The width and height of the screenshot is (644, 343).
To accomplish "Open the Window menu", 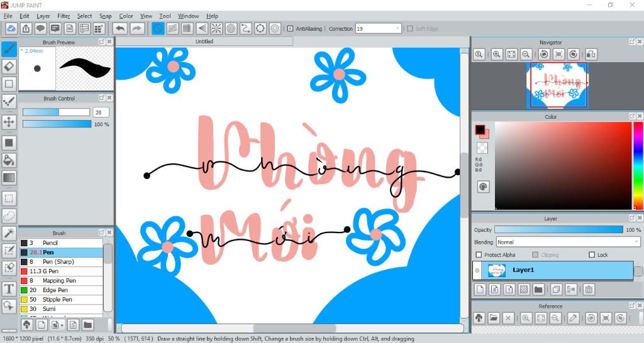I will [x=189, y=16].
